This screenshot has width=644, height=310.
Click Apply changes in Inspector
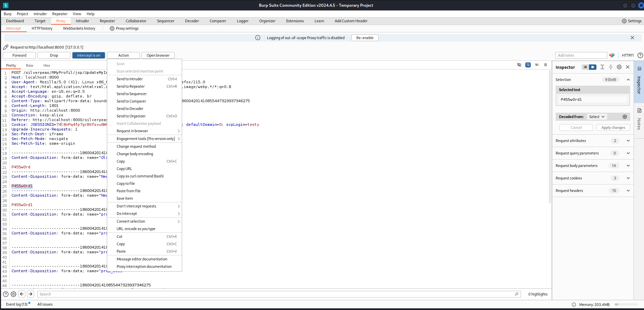point(613,128)
